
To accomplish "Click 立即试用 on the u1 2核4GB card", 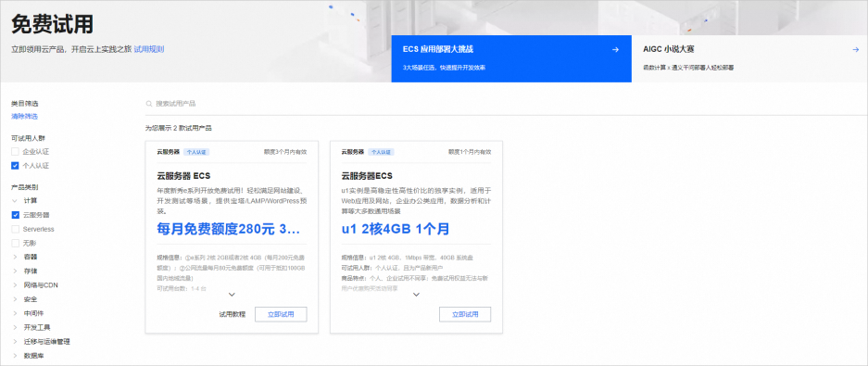I will (465, 314).
